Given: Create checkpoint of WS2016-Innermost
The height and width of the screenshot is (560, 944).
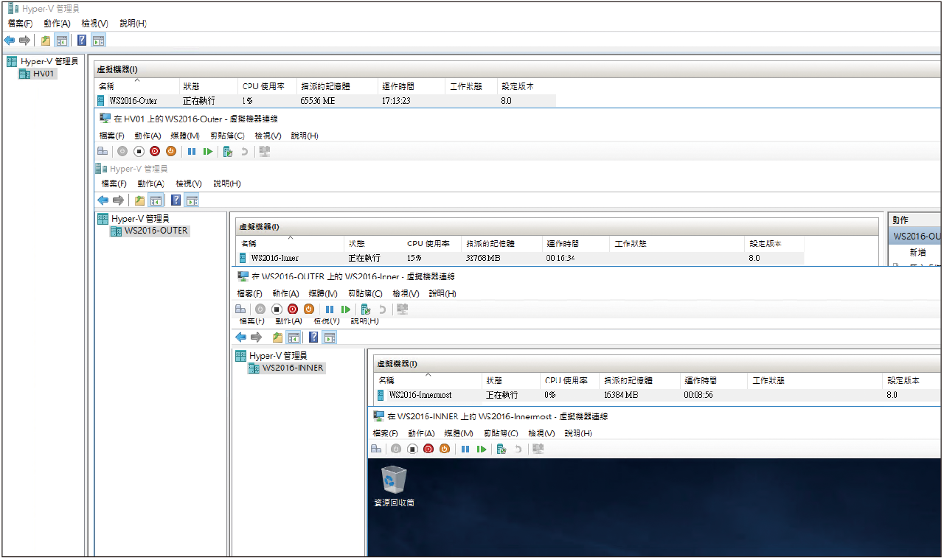Looking at the screenshot, I should 502,449.
